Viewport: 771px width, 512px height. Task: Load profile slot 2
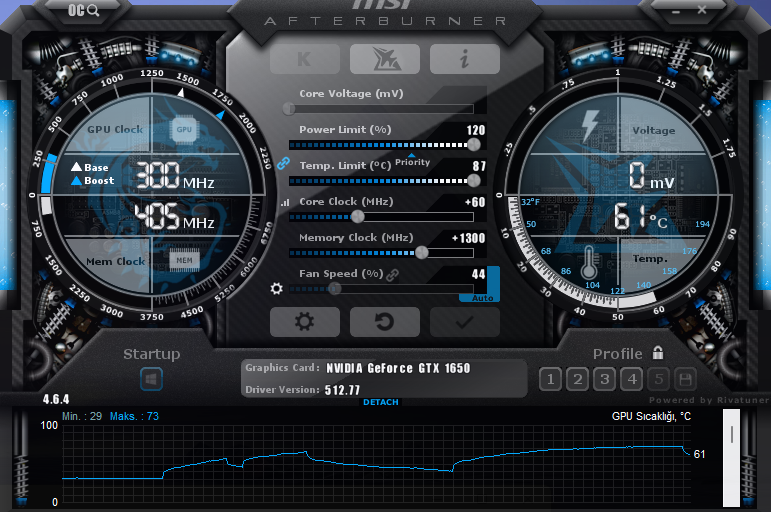[578, 379]
